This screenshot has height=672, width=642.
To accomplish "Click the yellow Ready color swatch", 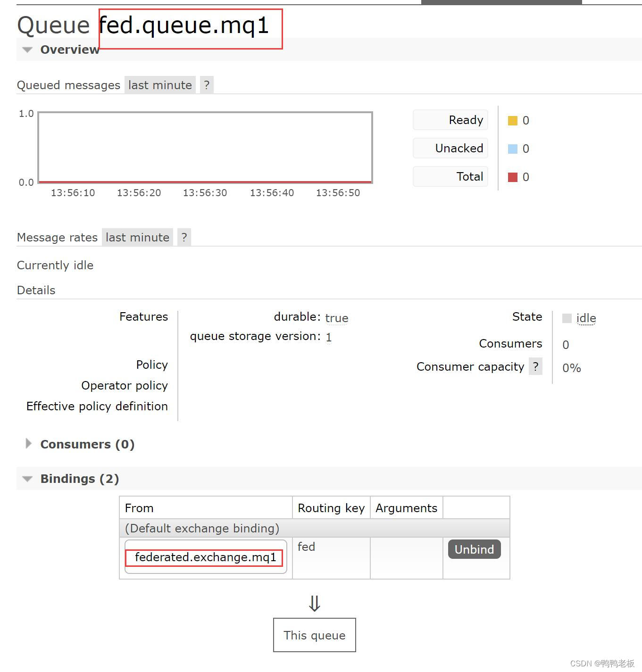I will coord(513,121).
